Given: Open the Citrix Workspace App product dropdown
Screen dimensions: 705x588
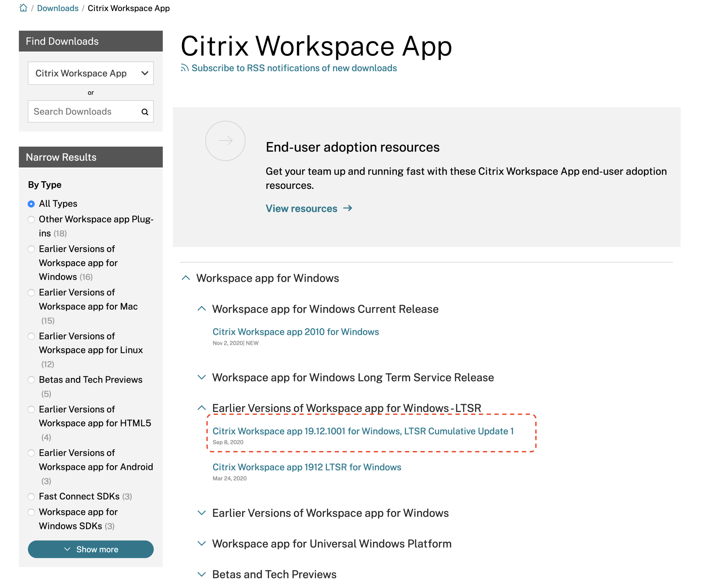Looking at the screenshot, I should [x=91, y=73].
